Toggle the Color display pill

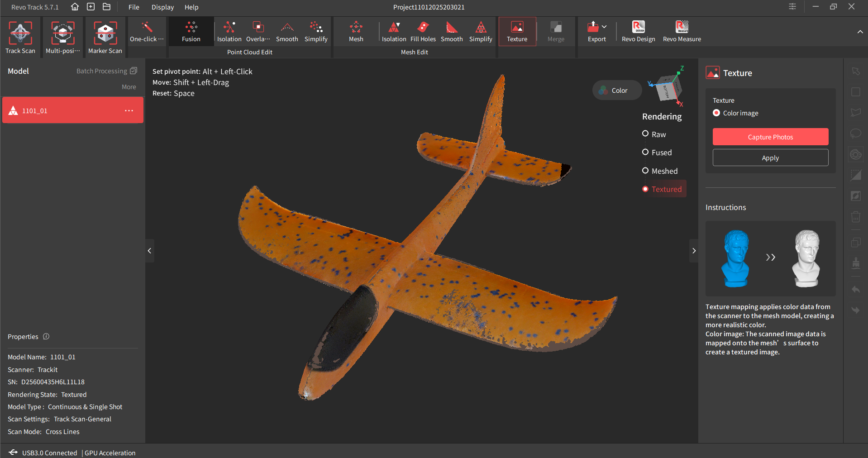617,91
